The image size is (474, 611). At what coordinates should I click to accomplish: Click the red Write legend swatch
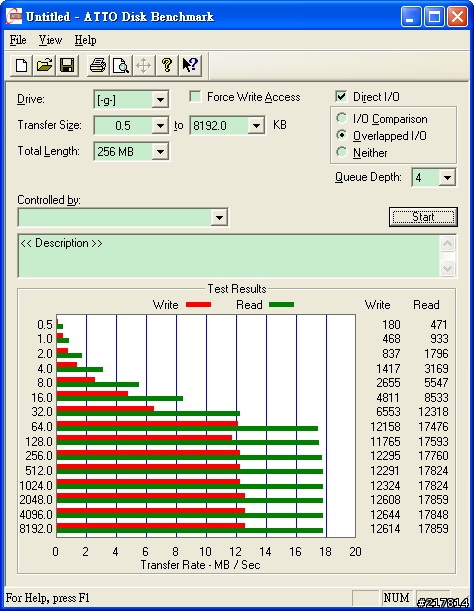[x=198, y=305]
